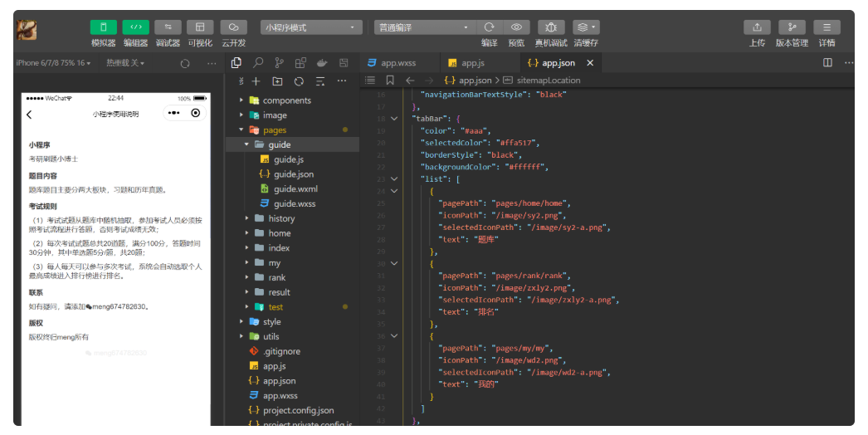Open the cloud development (云开发) icon
This screenshot has width=868, height=435.
pyautogui.click(x=234, y=27)
